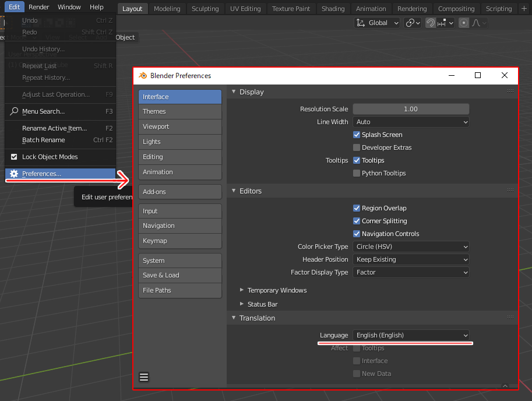Add a new workspace with plus icon
This screenshot has height=401, width=532.
point(525,9)
